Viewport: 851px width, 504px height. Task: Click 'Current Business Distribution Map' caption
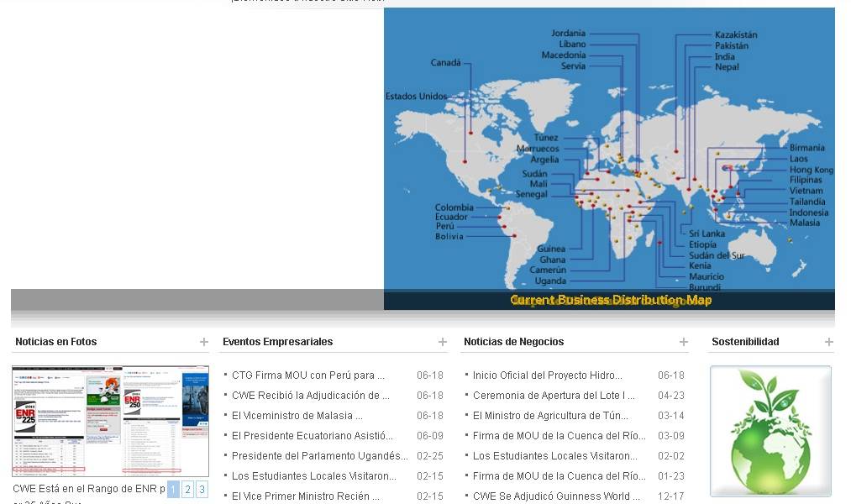(x=610, y=300)
